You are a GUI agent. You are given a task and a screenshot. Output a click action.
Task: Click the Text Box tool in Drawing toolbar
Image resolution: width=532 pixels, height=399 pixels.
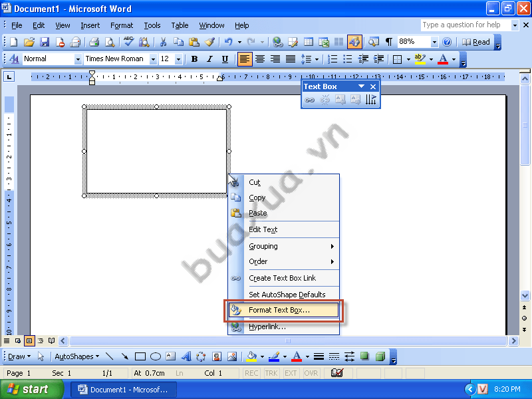point(171,356)
